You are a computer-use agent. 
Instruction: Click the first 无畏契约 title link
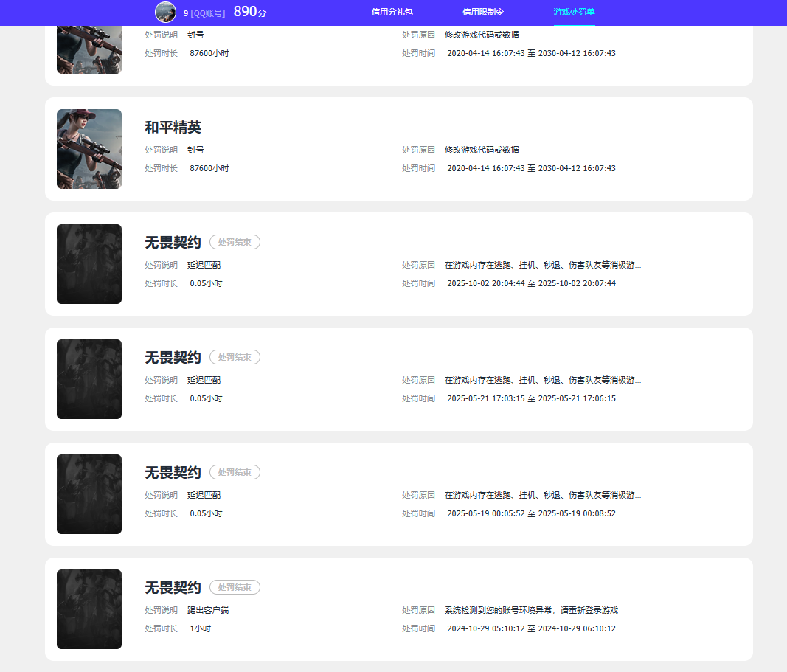click(x=172, y=242)
